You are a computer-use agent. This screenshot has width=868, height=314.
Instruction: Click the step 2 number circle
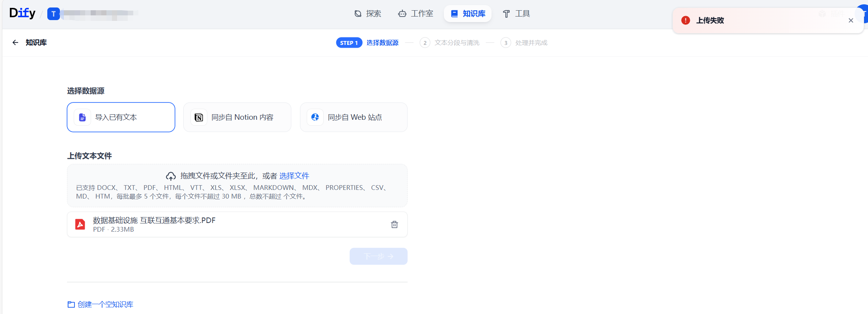click(425, 43)
